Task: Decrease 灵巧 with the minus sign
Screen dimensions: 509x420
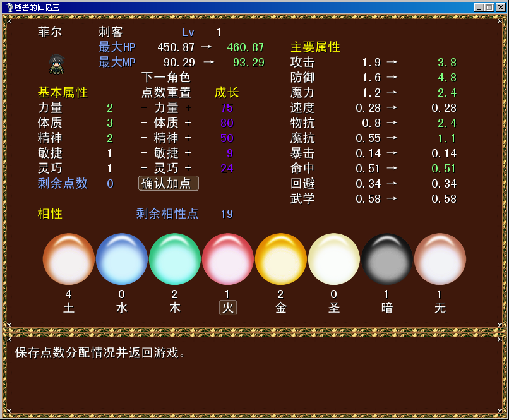Action: (144, 168)
